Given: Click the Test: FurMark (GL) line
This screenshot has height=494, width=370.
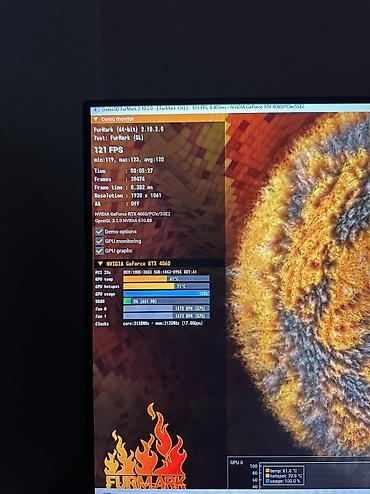Looking at the screenshot, I should pos(119,138).
